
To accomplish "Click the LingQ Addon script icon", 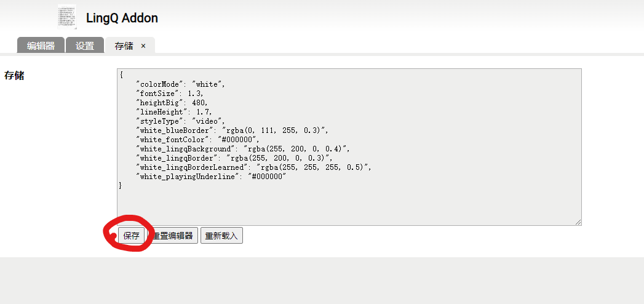I will point(67,17).
